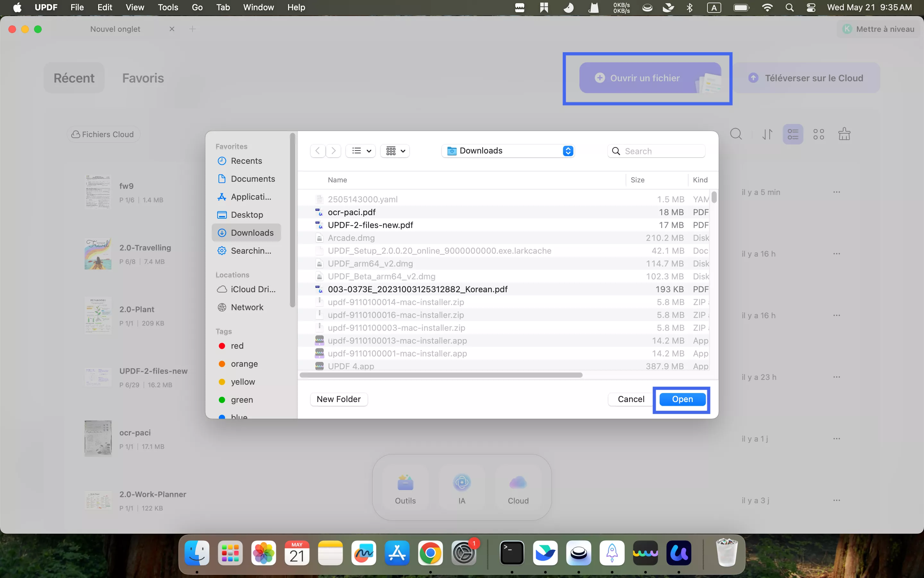Switch to the Favoris tab
This screenshot has height=578, width=924.
(143, 78)
